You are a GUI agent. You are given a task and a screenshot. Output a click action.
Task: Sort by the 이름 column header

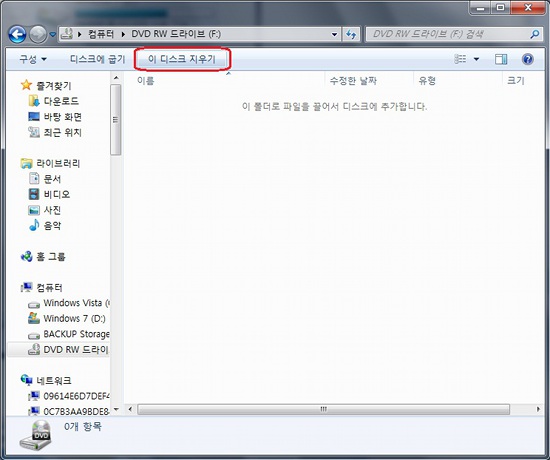pos(146,81)
